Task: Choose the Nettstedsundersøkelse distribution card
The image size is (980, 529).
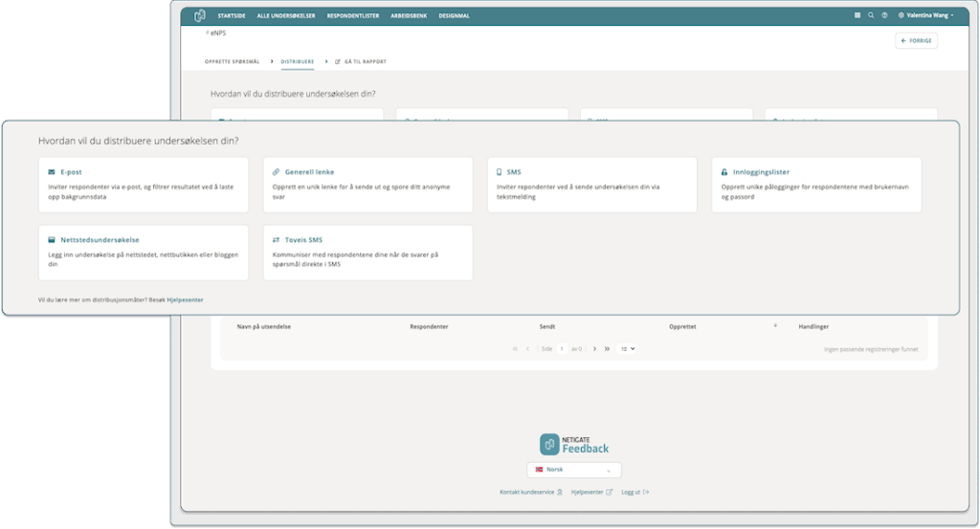Action: 140,253
